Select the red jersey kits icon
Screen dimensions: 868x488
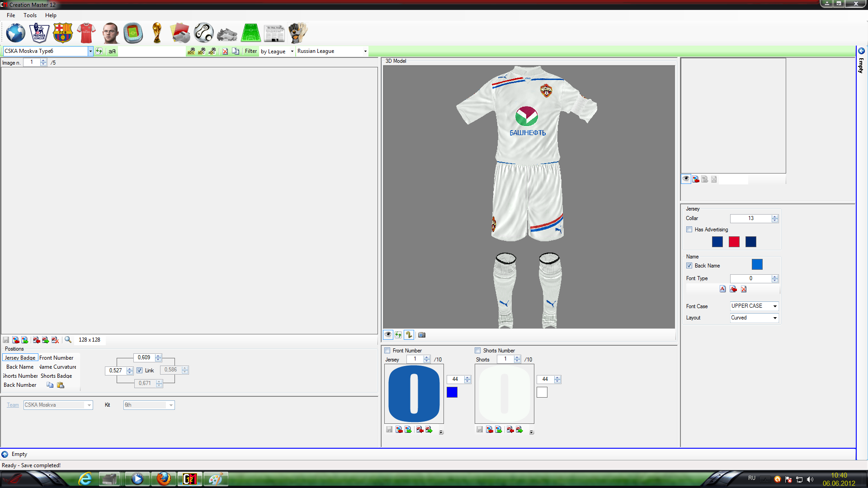tap(86, 33)
